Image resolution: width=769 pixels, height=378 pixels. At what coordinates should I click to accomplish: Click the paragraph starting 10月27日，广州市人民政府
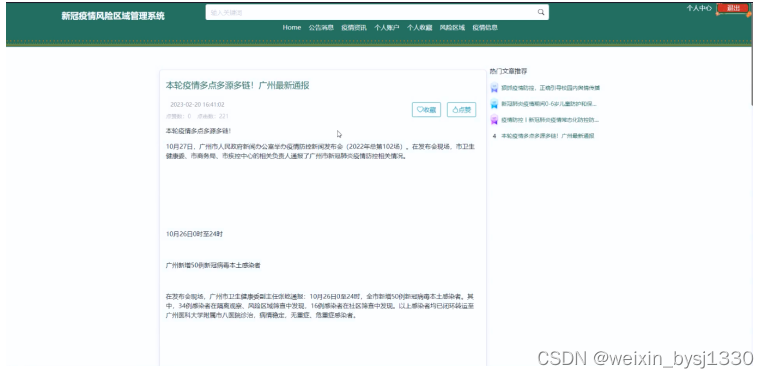pos(320,151)
